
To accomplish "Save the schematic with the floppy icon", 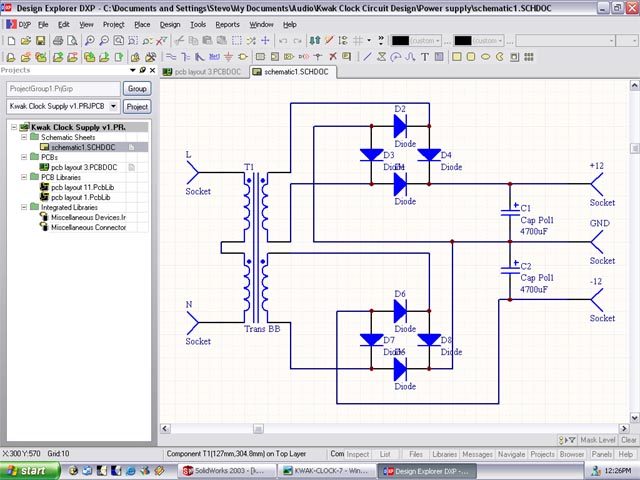I will pos(40,40).
